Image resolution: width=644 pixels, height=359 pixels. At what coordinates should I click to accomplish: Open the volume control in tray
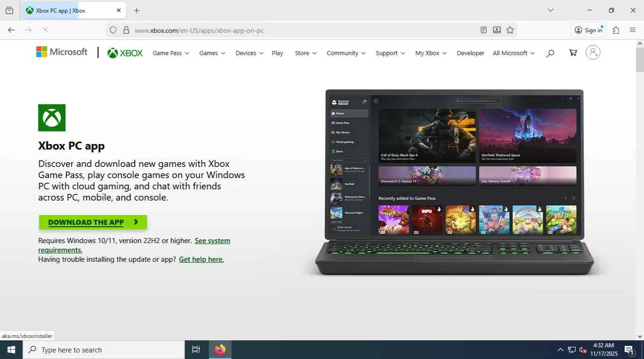pos(583,350)
